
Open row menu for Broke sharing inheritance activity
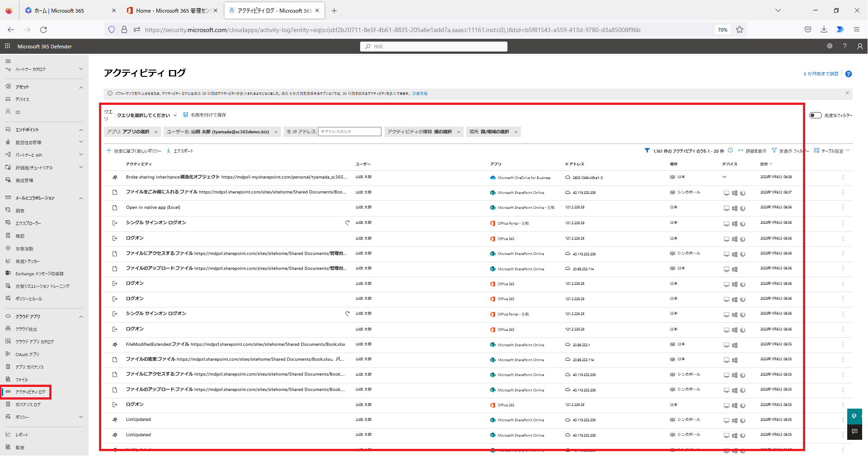point(843,177)
